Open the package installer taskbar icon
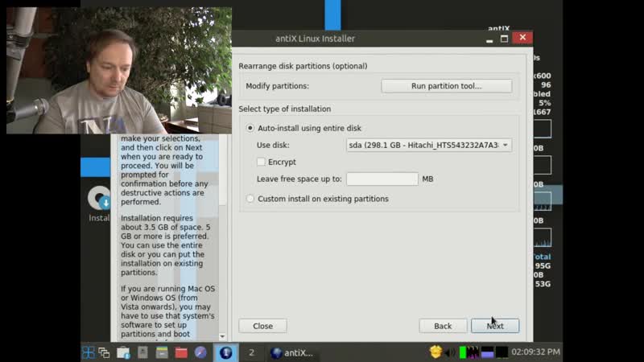 [x=123, y=352]
